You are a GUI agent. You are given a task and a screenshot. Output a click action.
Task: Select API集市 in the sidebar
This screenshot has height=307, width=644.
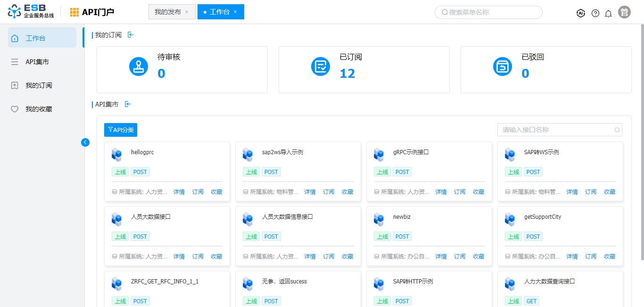coord(37,62)
